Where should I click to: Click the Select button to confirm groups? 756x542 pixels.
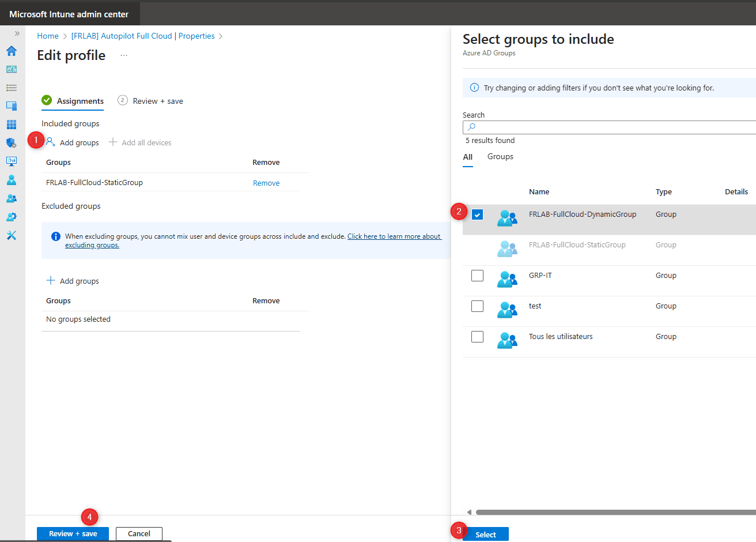(x=485, y=534)
